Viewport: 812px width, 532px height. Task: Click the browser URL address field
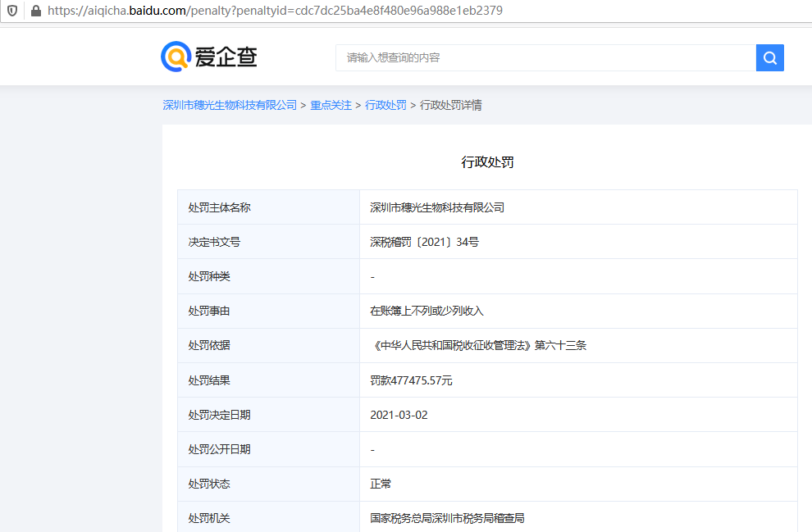tap(275, 11)
